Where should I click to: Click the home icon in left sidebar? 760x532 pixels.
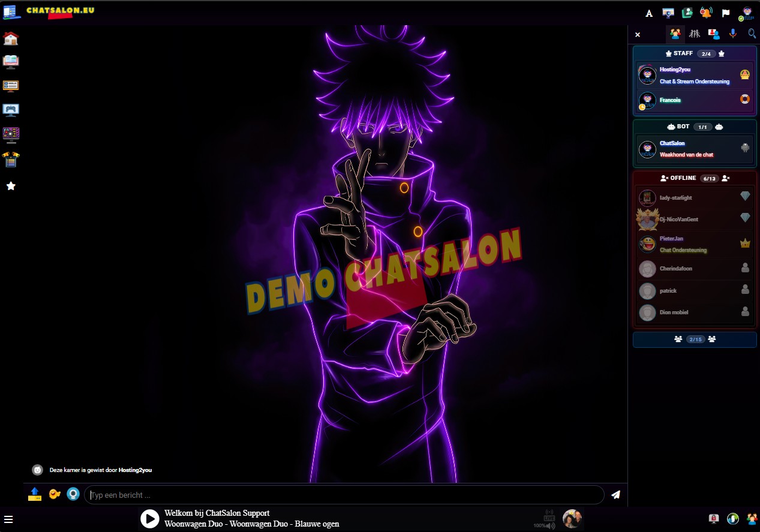coord(11,38)
